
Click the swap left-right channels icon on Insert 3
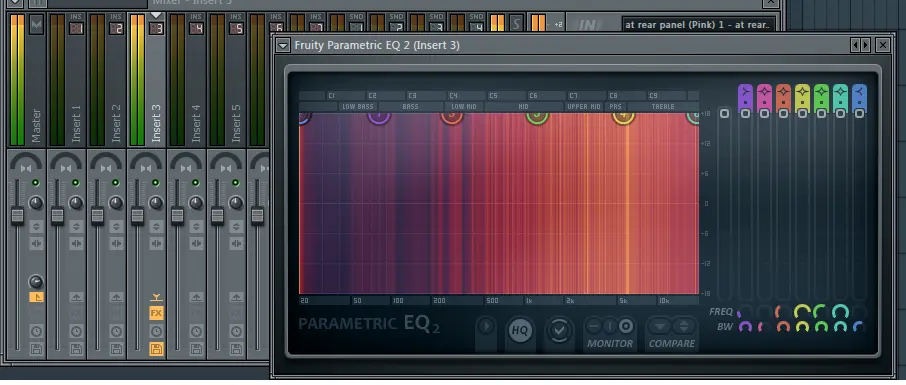click(156, 243)
